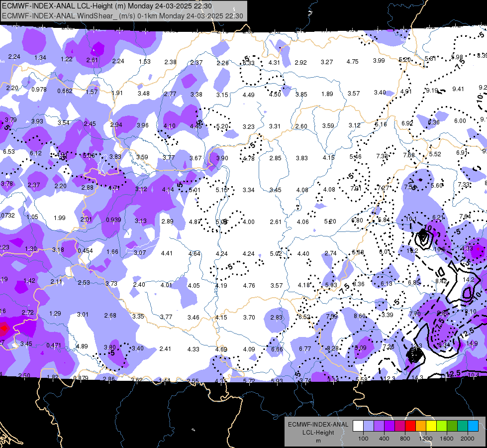
Task: Click the magenta-pink legend swatch
Action: point(400,426)
